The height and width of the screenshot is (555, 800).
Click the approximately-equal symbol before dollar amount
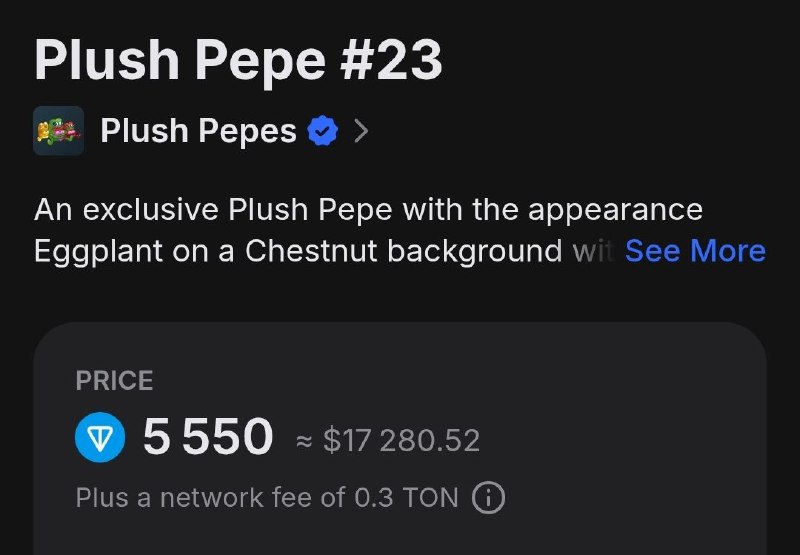click(x=304, y=442)
